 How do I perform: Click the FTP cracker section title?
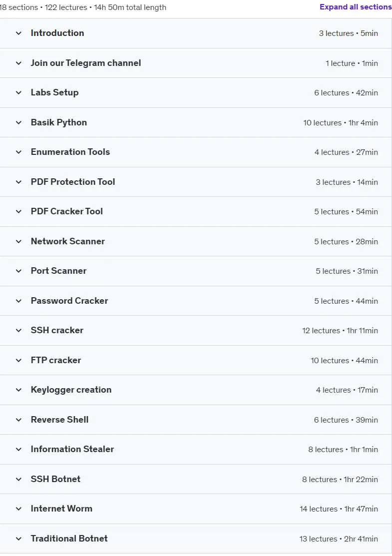click(x=55, y=360)
